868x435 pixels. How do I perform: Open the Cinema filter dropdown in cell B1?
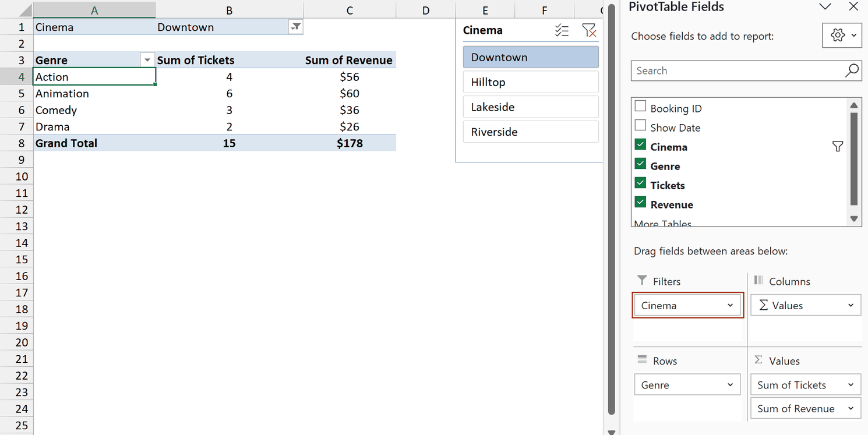click(x=296, y=27)
